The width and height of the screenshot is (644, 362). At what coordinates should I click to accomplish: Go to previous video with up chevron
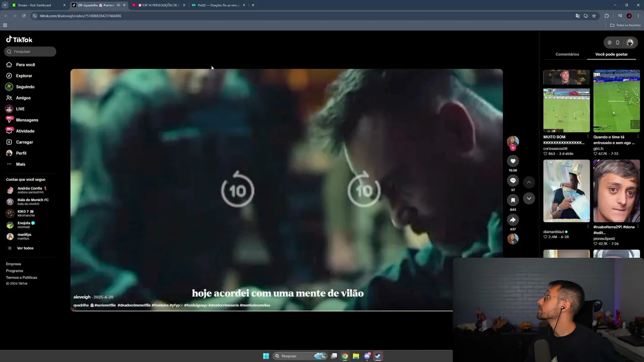[x=529, y=182]
